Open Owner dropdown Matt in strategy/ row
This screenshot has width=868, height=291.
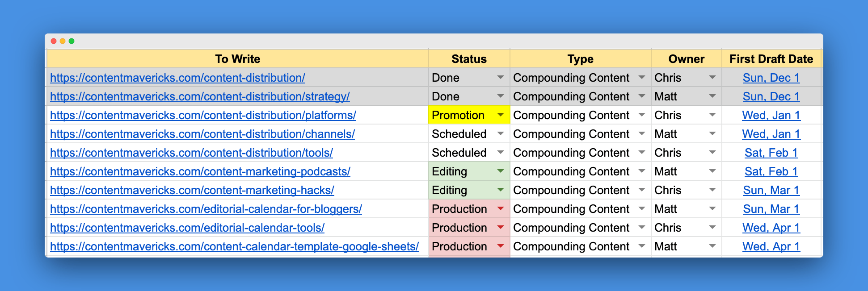(712, 96)
